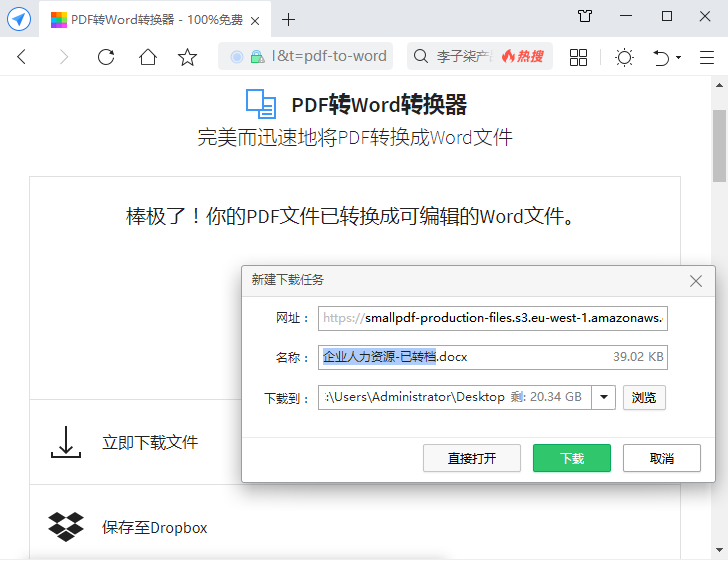Click the 网址 URL input field
This screenshot has height=562, width=728.
click(x=493, y=318)
